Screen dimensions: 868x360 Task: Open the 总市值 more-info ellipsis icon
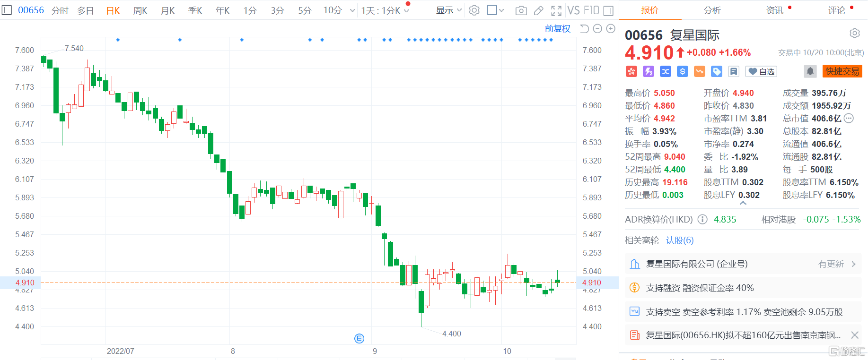(849, 119)
